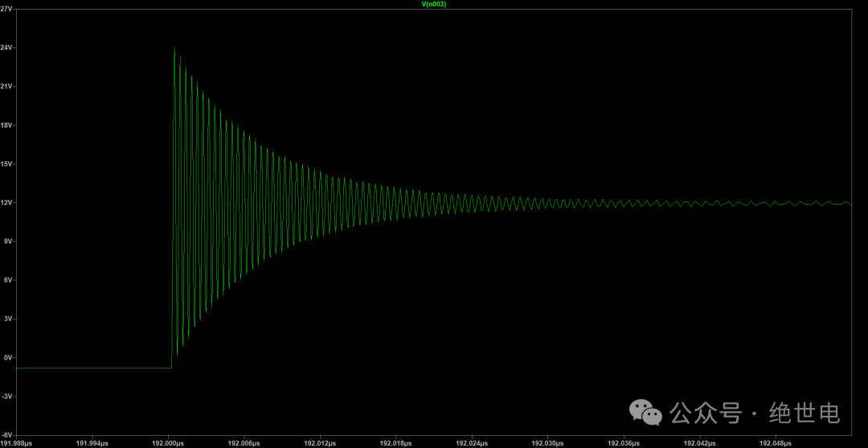Viewport: 868px width, 448px height.
Task: Click the 192.036µs horizontal axis label
Action: tap(624, 442)
